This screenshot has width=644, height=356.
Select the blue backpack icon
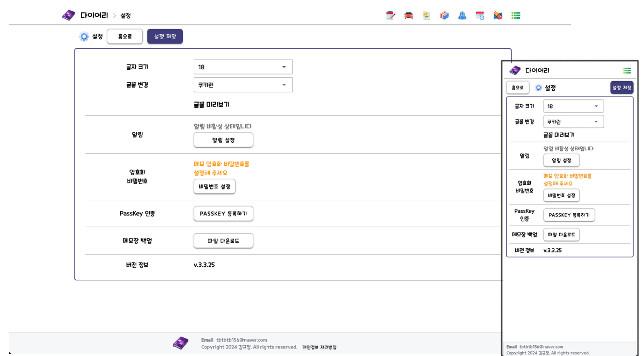[x=462, y=16]
